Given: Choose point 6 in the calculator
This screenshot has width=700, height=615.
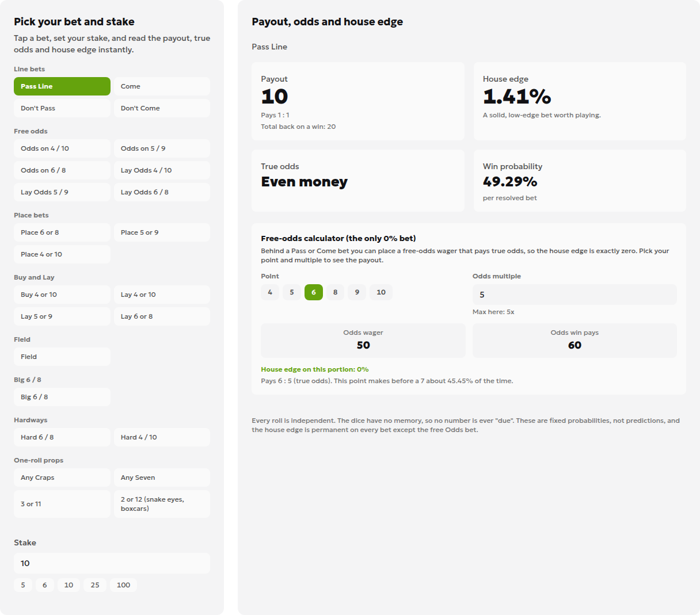Looking at the screenshot, I should tap(314, 292).
